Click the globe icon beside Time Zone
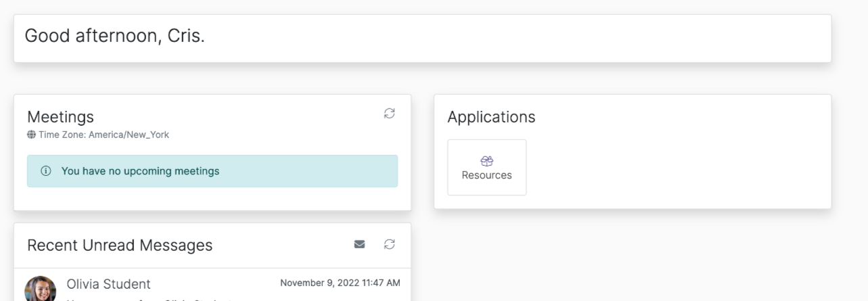 31,135
